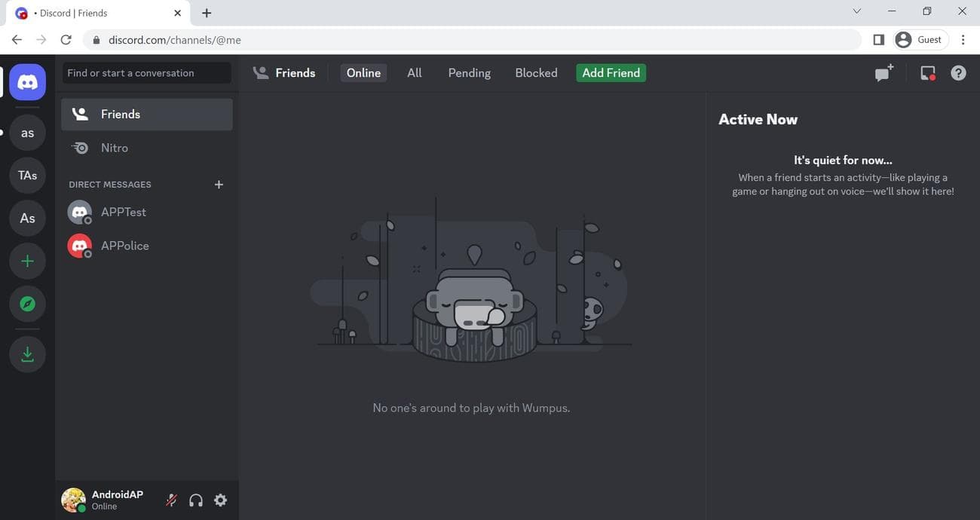Create a DM with the plus next to Direct Messages

219,184
